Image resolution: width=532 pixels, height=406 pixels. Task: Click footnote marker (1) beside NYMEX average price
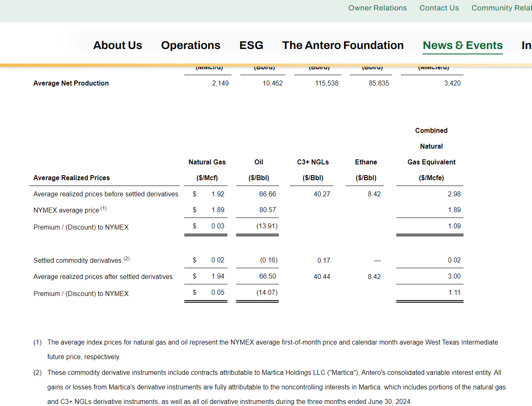[x=103, y=208]
